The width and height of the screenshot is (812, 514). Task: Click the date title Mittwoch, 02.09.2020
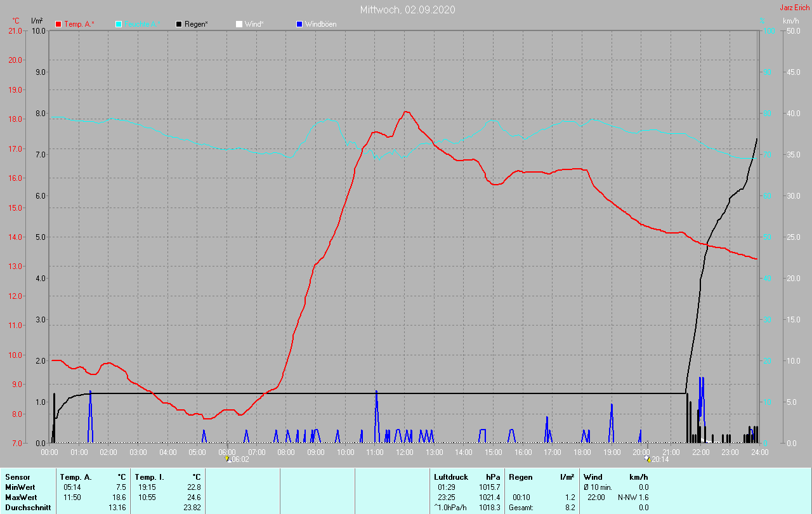[407, 10]
